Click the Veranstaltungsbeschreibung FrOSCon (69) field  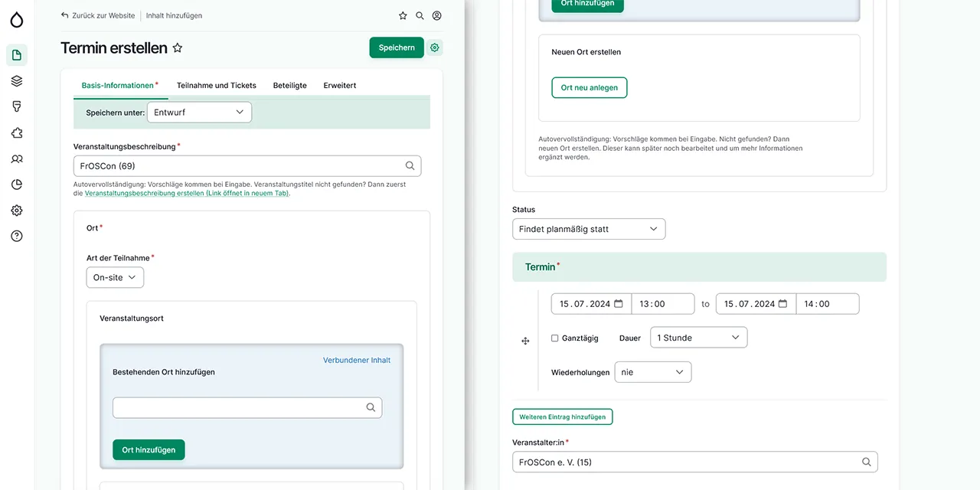click(x=247, y=165)
